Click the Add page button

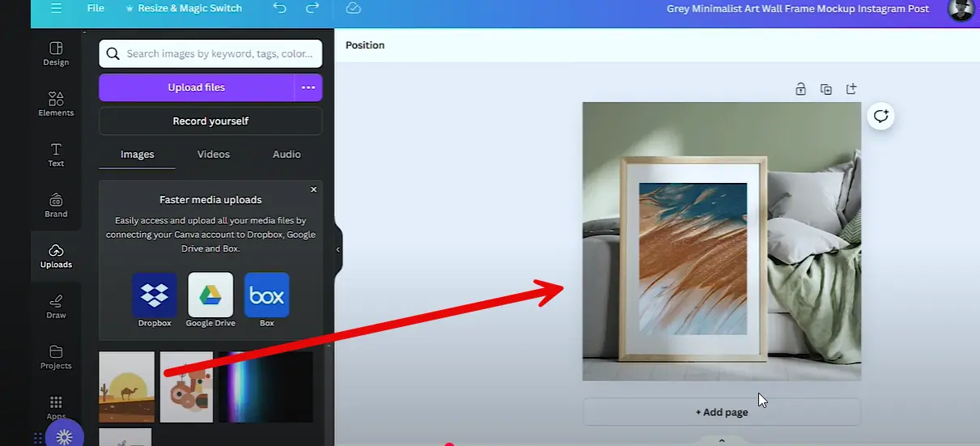(x=721, y=412)
